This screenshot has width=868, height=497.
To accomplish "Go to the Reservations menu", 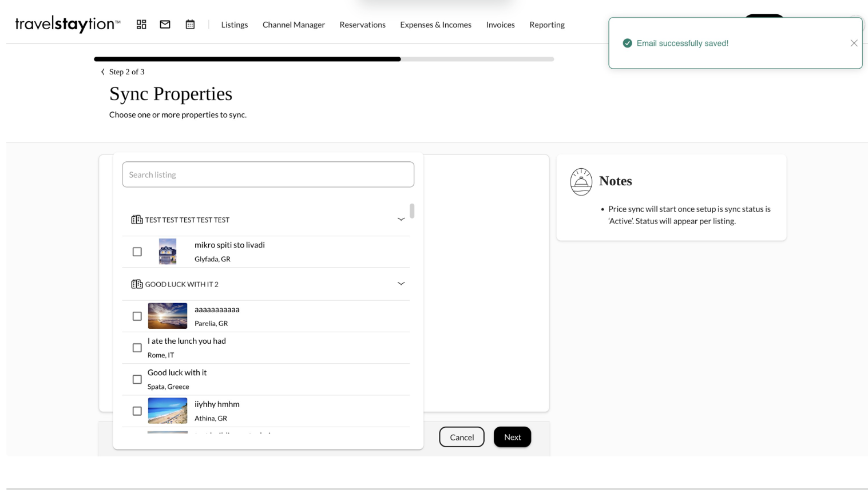I will [x=362, y=25].
